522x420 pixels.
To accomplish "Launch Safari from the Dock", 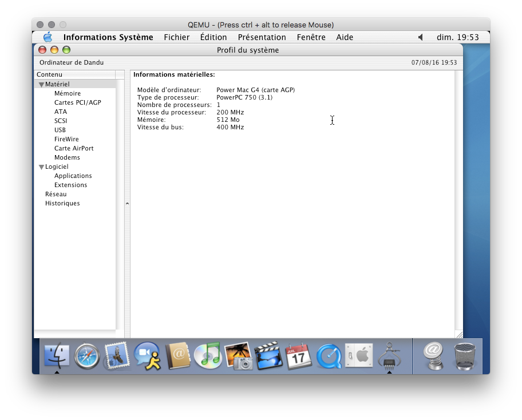I will [87, 356].
